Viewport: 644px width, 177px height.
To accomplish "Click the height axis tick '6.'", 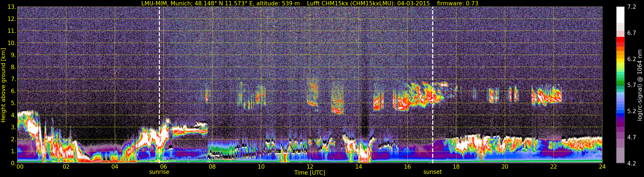I will click(13, 91).
